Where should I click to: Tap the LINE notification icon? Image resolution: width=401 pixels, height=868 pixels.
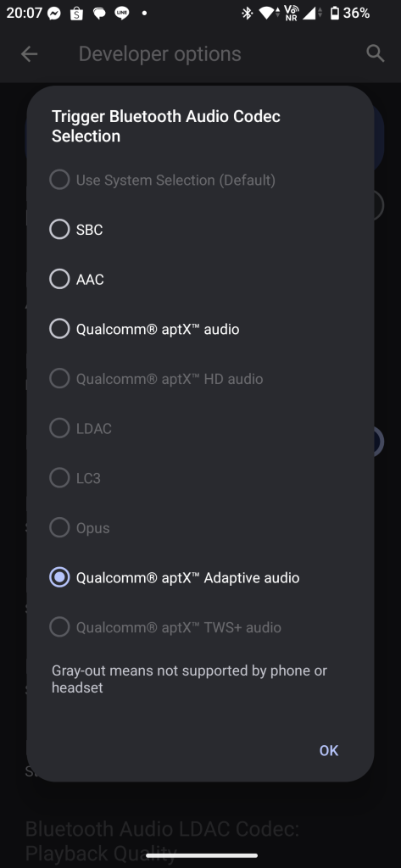[x=121, y=14]
